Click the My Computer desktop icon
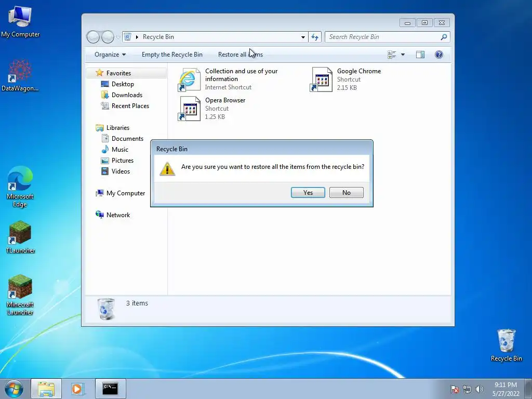The width and height of the screenshot is (532, 399). [x=20, y=21]
